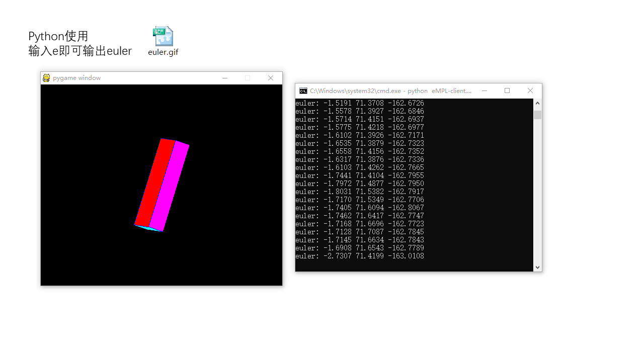The height and width of the screenshot is (362, 644).
Task: Select console line 'euler: -1.7462 71.6417 -162.7747'
Action: [x=360, y=216]
